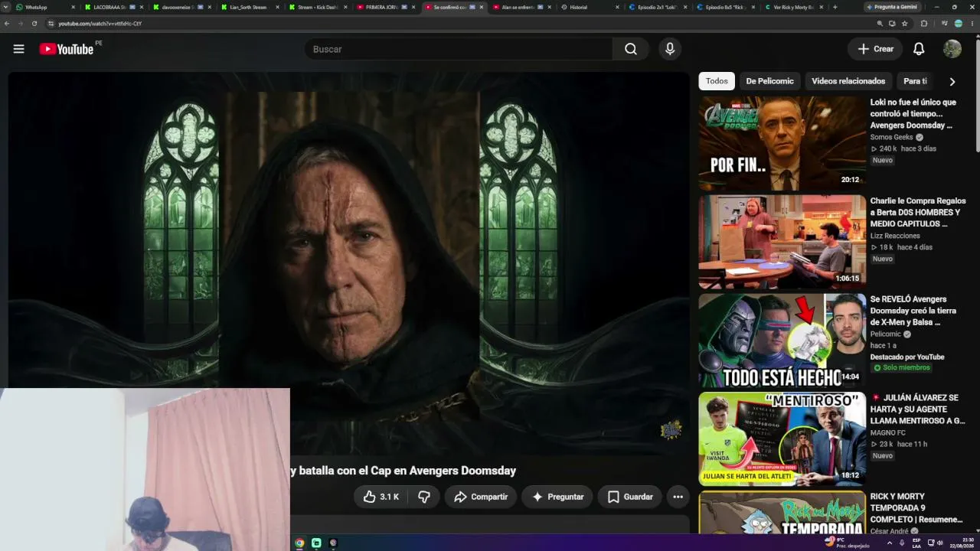This screenshot has width=980, height=551.
Task: Open the Chrome zoom magnifier in address bar
Action: (880, 24)
